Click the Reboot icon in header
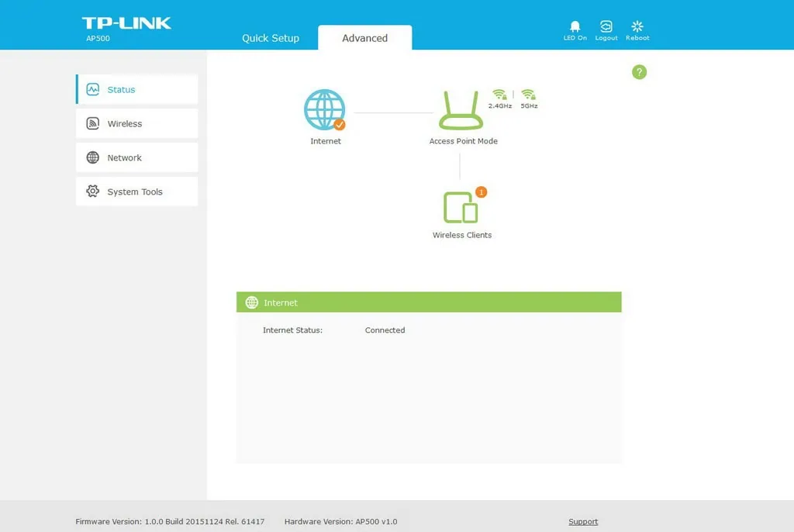This screenshot has width=794, height=532. click(637, 27)
